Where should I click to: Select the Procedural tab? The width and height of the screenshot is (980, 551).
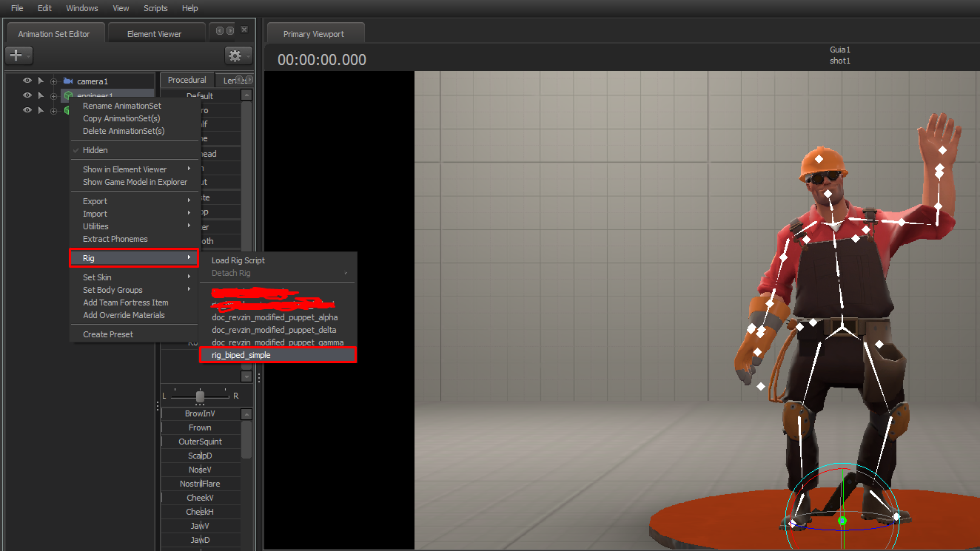pyautogui.click(x=187, y=80)
